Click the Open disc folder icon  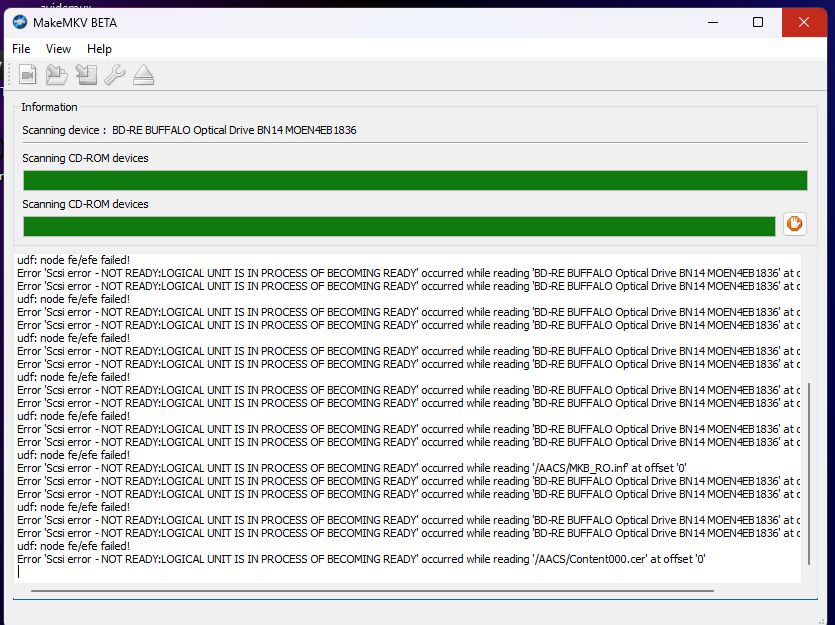click(57, 75)
